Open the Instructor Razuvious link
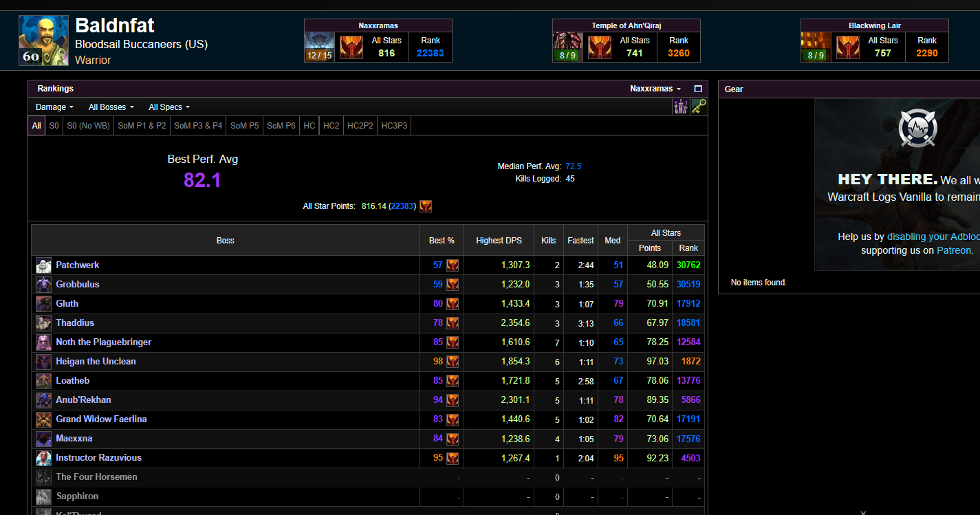980x515 pixels. point(98,458)
